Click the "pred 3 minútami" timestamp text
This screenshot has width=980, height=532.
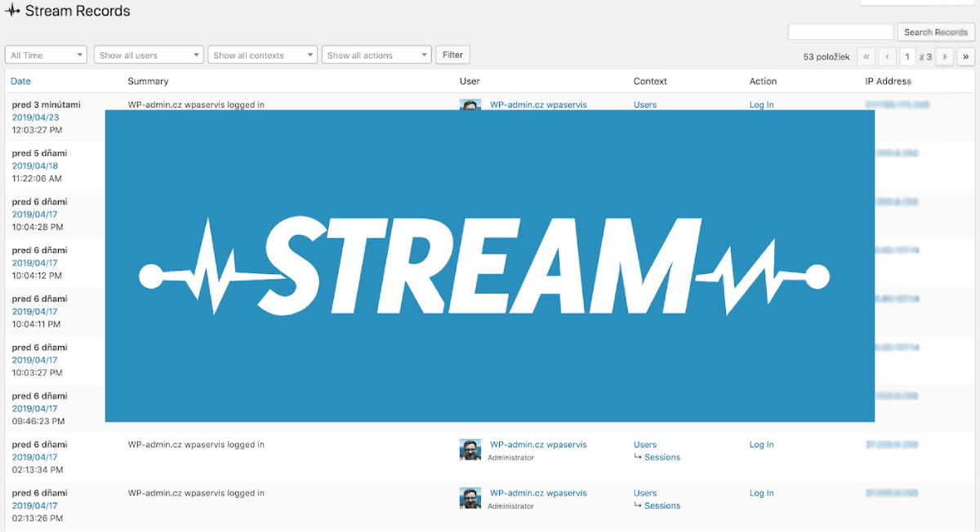coord(46,104)
